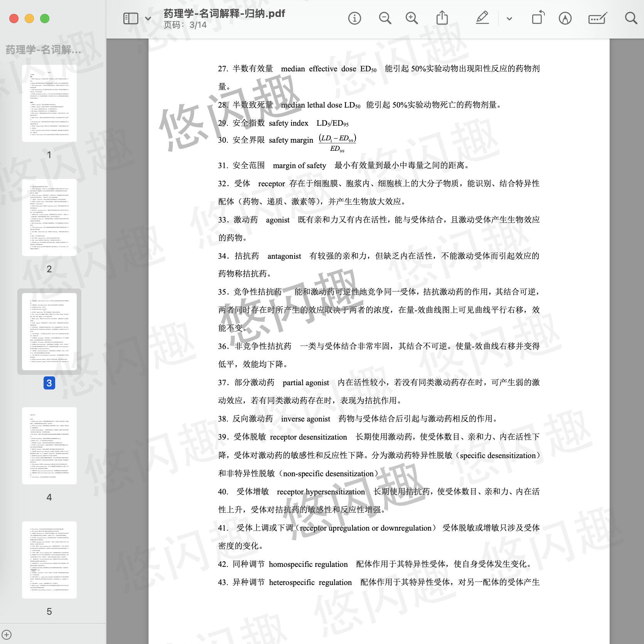This screenshot has width=644, height=644.
Task: Click the search magnifier icon
Action: point(631,19)
